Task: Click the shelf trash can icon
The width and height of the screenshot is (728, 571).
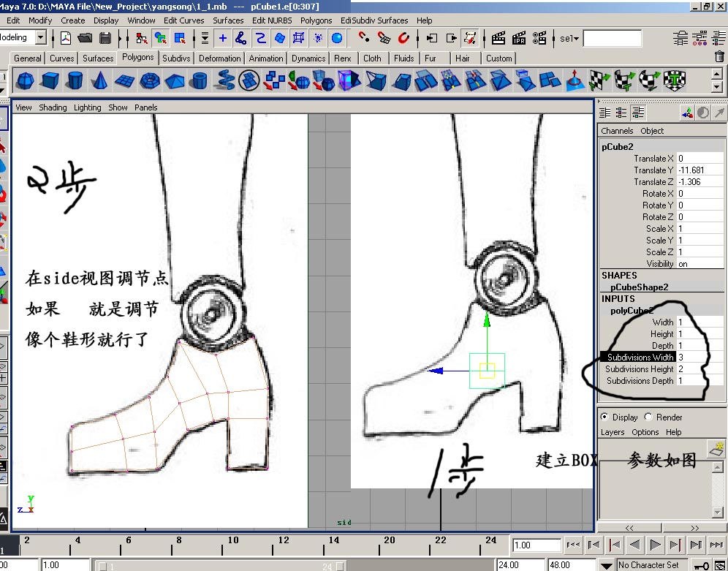Action: [719, 56]
